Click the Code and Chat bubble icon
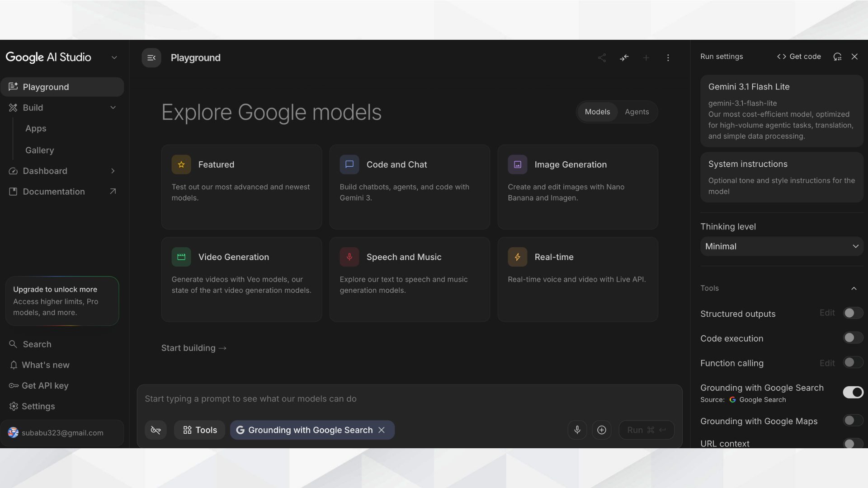 [349, 164]
